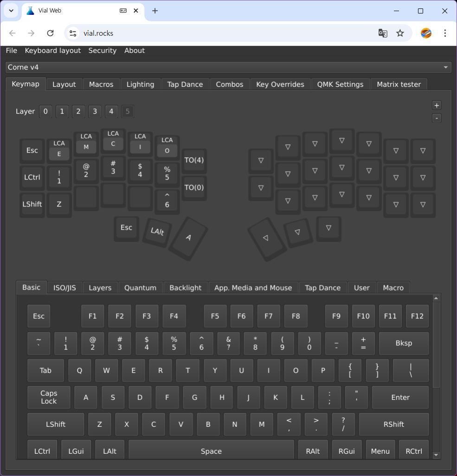Click the Bksp keycode button
457x476 pixels.
point(404,343)
